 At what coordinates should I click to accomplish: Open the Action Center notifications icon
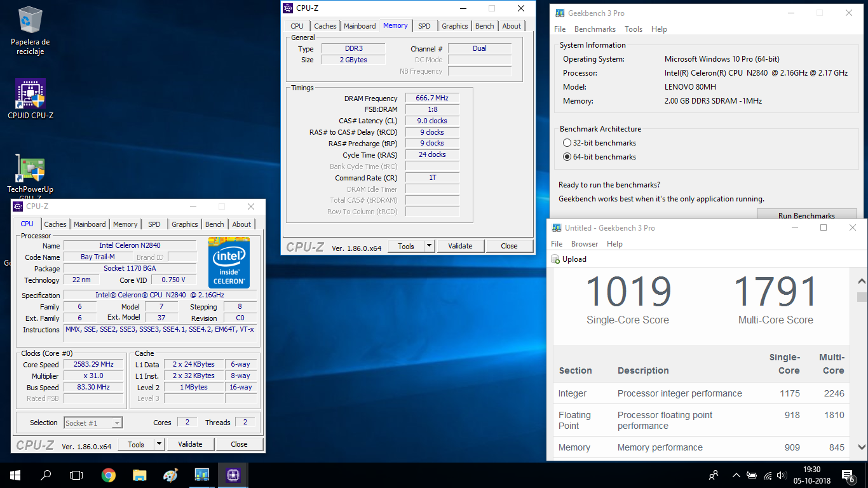pyautogui.click(x=848, y=475)
